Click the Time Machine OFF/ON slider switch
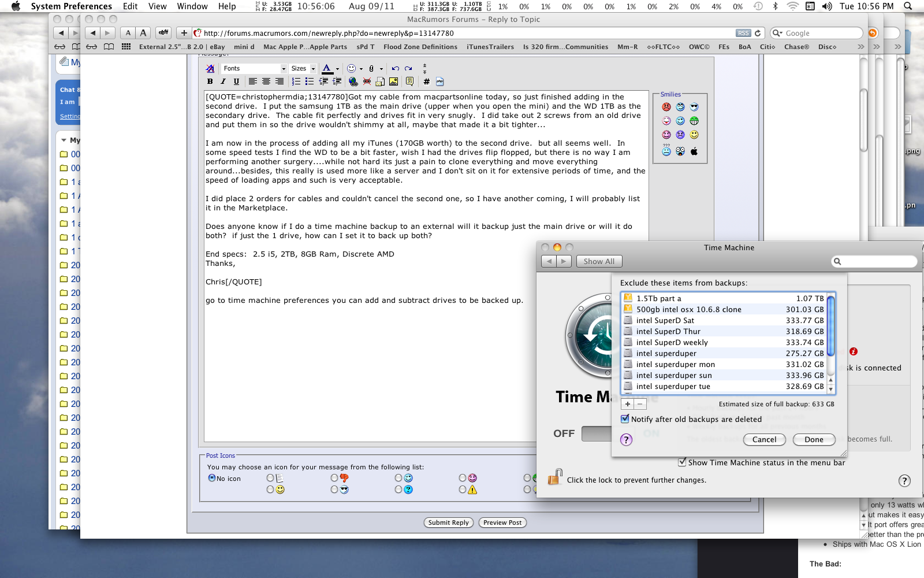This screenshot has width=924, height=578. click(x=597, y=433)
